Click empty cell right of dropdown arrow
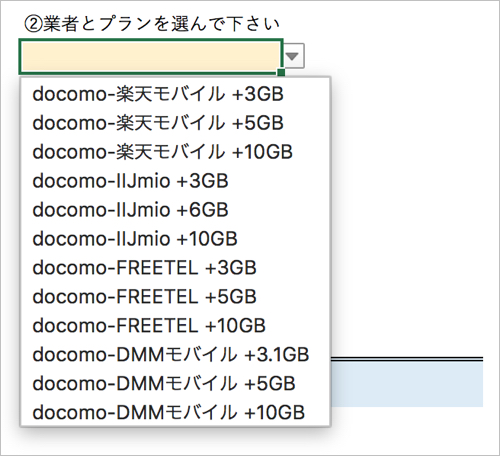This screenshot has height=456, width=500. 400,56
